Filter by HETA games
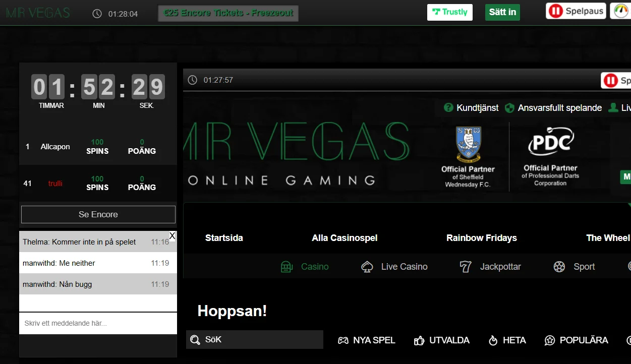631x364 pixels. point(507,340)
